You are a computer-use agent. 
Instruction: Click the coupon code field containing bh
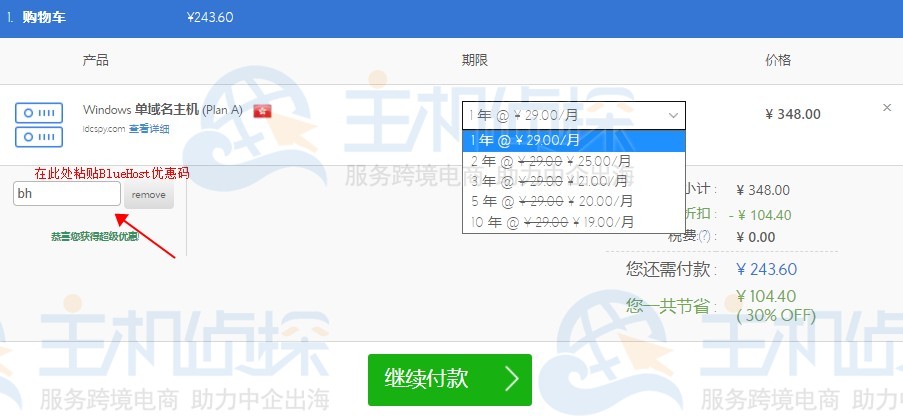(67, 194)
